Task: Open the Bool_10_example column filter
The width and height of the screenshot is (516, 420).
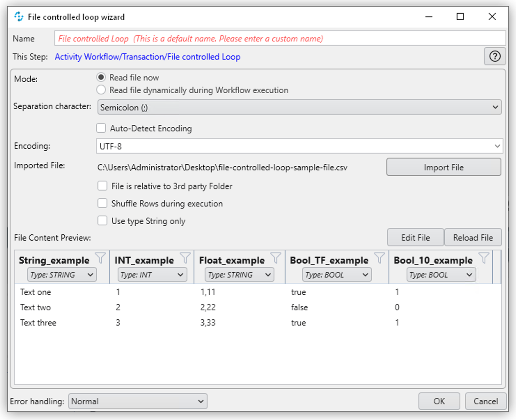Action: pos(484,258)
